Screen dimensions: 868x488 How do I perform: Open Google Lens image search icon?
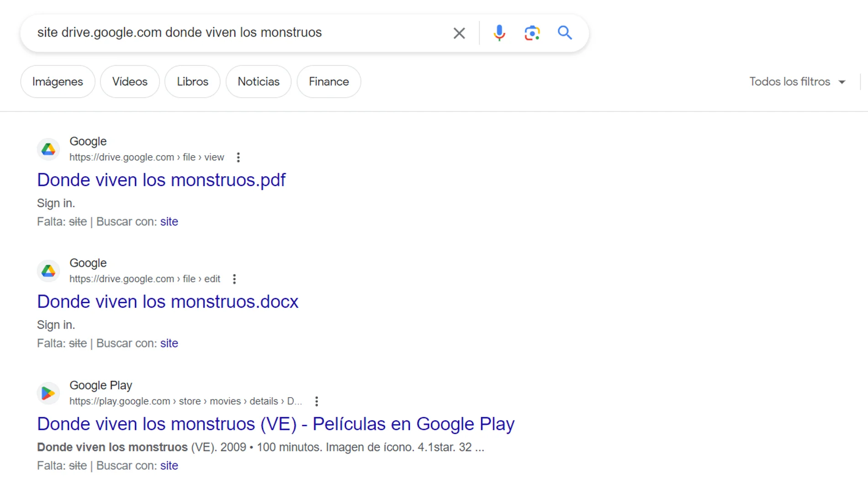(x=532, y=33)
